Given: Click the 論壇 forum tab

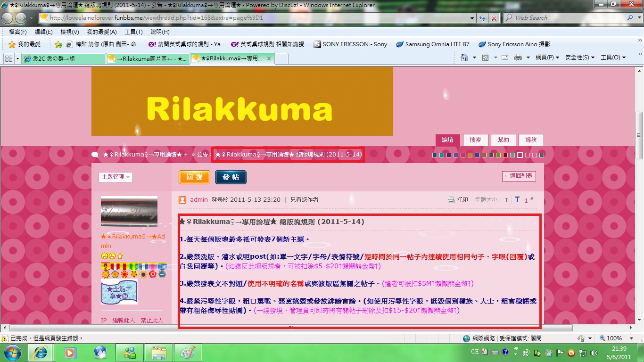Looking at the screenshot, I should pos(447,140).
